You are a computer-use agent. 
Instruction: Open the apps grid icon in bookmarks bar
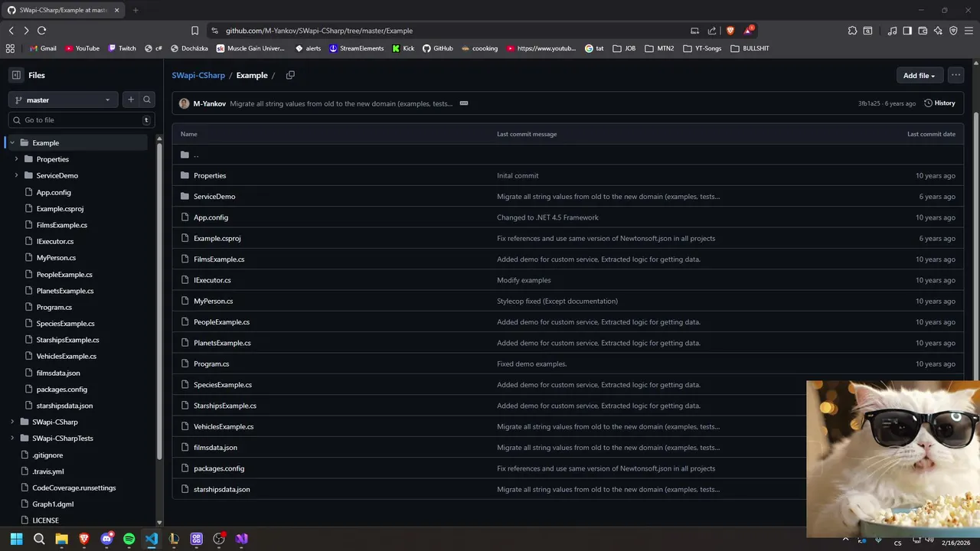10,48
